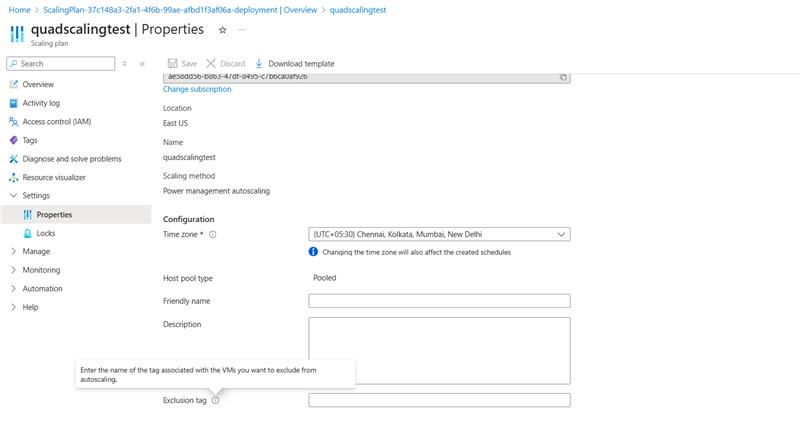
Task: Click the Activity log icon
Action: coord(14,103)
